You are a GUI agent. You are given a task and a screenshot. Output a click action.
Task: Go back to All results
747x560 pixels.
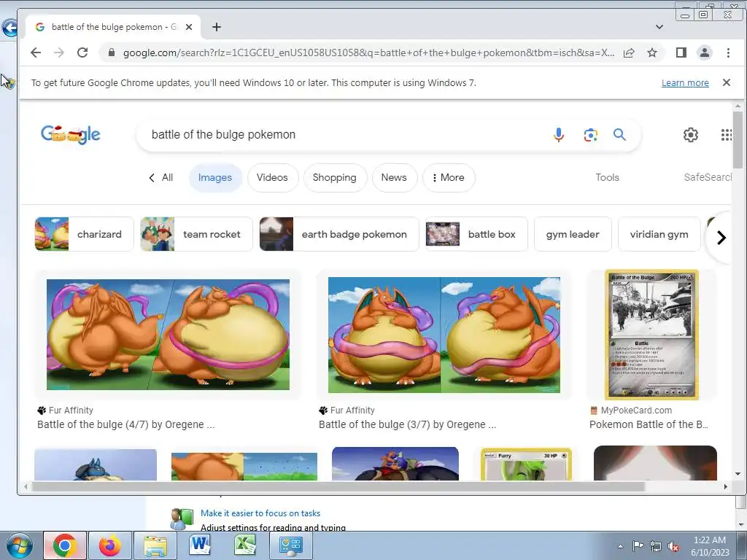click(x=161, y=178)
